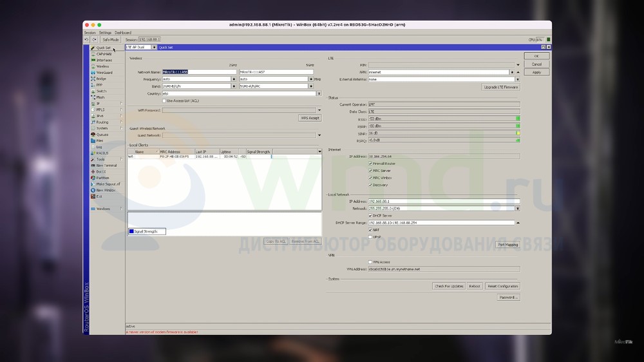Open the Log sidebar entry
Screen dimensions: 644x362
click(x=99, y=147)
